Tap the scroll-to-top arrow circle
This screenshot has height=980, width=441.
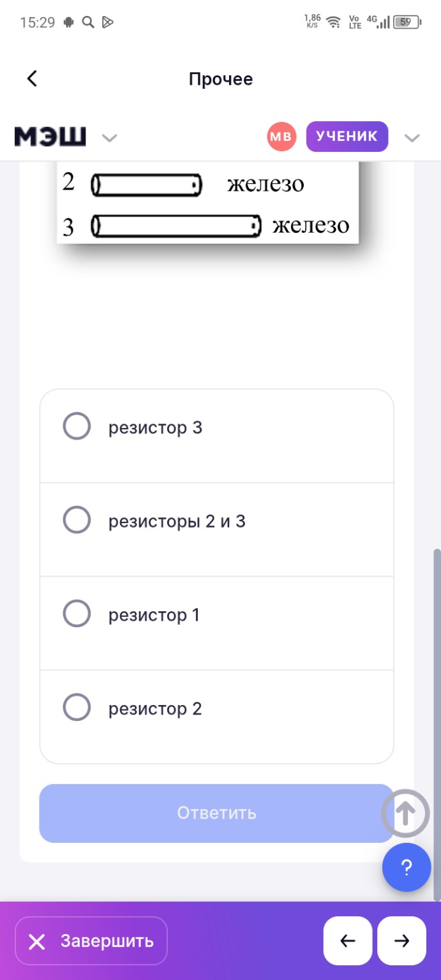point(407,813)
